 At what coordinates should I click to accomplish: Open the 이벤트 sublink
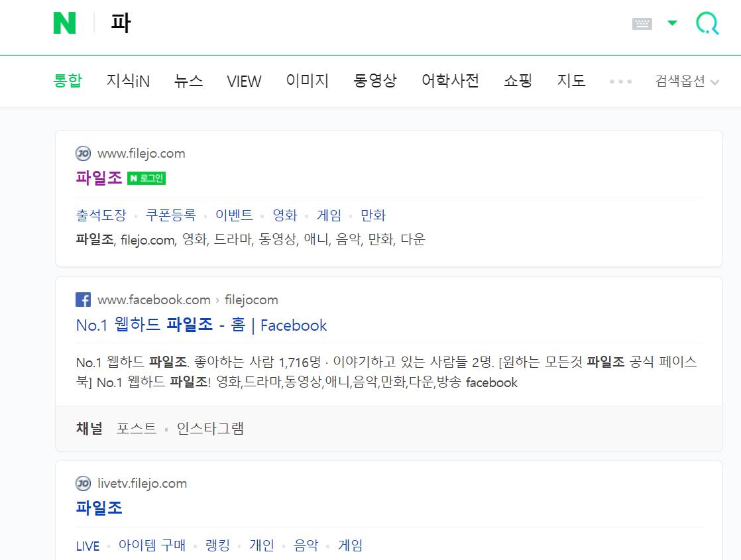[234, 215]
